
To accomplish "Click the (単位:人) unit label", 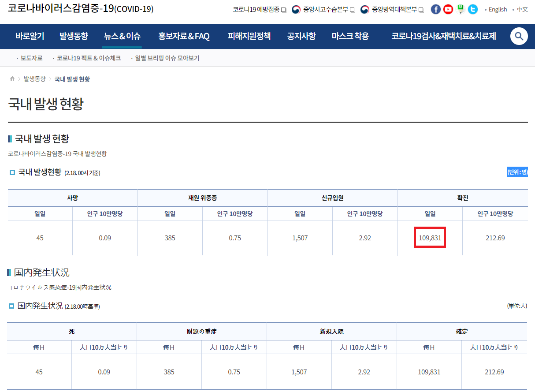I will click(517, 306).
